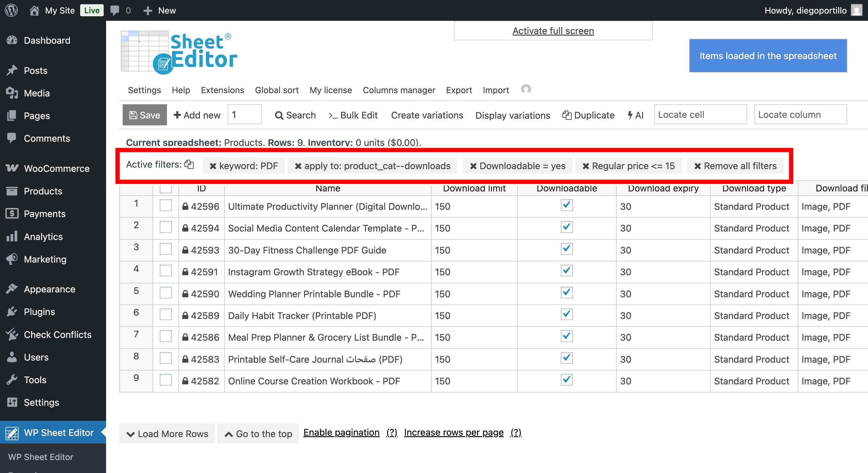Click the Duplicate toolbar button
Screen dimensions: 868x473
click(588, 115)
